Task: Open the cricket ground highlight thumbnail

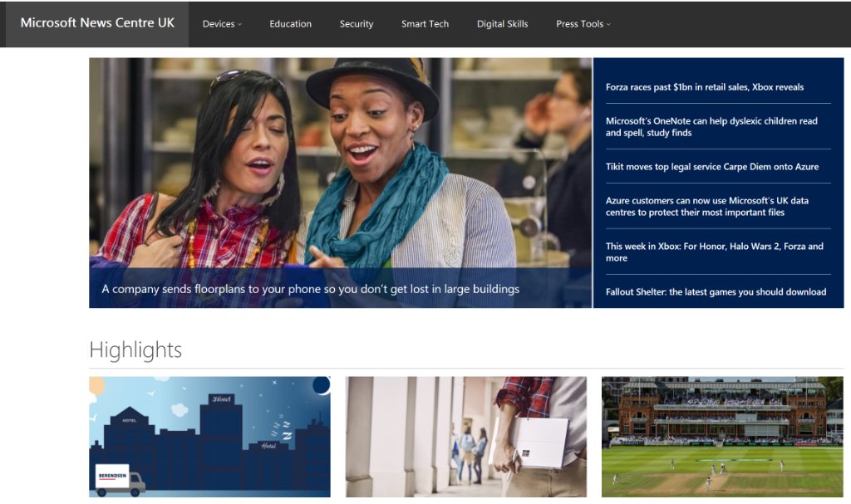Action: pyautogui.click(x=722, y=437)
